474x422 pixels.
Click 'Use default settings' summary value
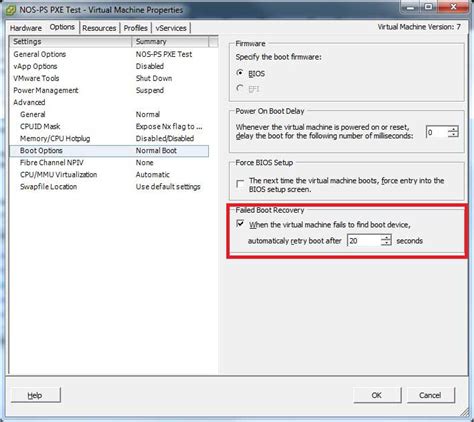[x=168, y=187]
